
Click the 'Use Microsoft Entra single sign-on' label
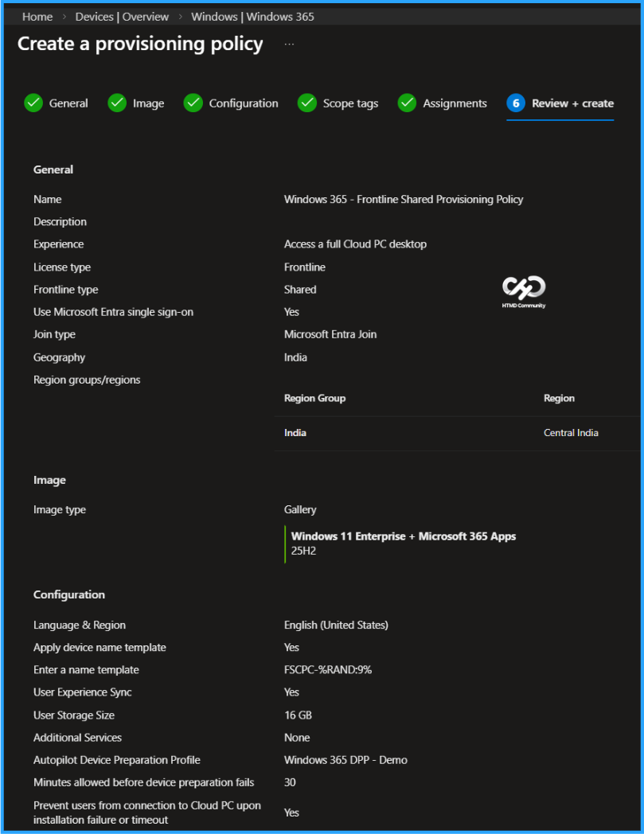[x=113, y=312]
